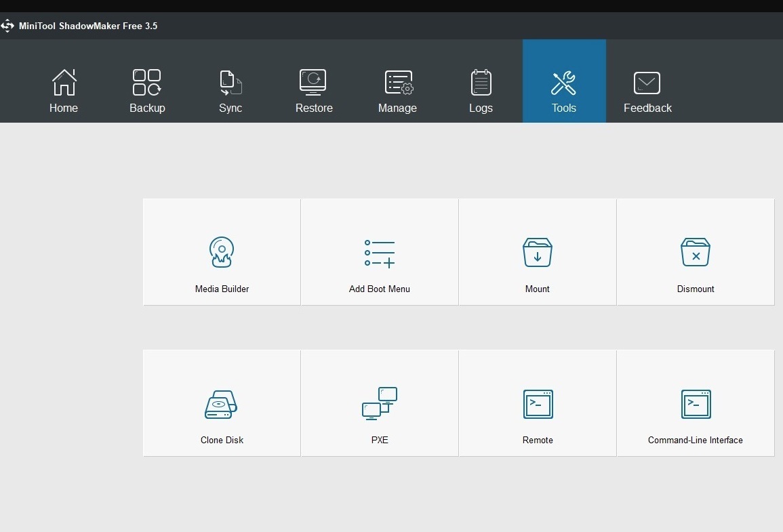Open the Remote terminal icon
783x532 pixels.
538,404
